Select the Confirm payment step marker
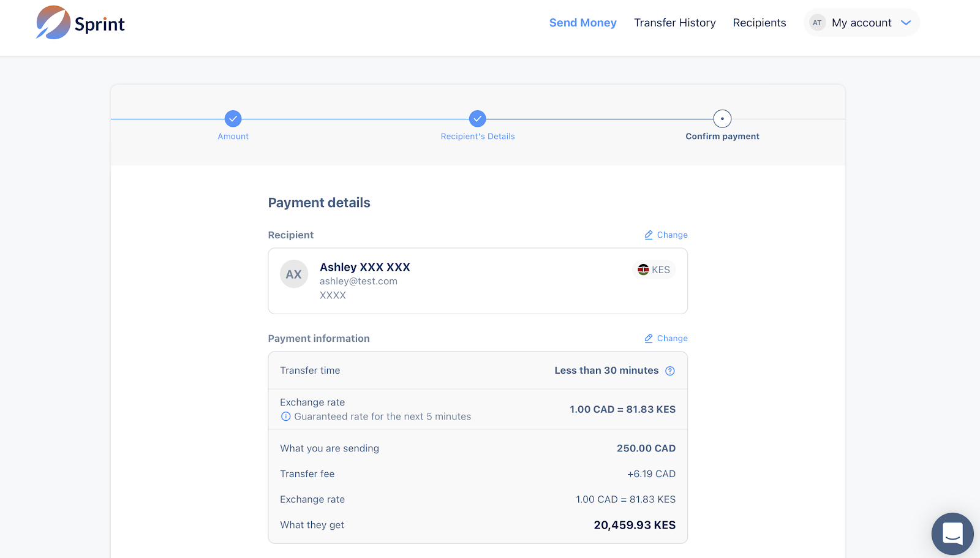The height and width of the screenshot is (558, 980). click(722, 119)
